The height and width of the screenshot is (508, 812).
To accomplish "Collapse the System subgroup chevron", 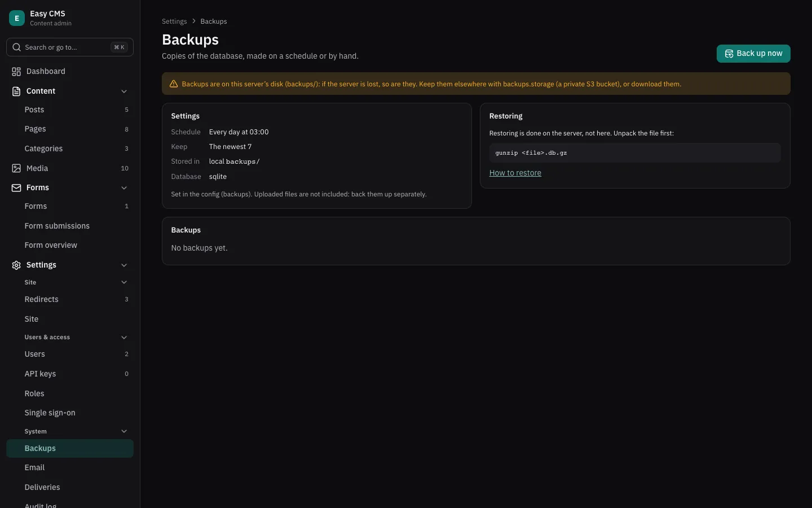I will pyautogui.click(x=124, y=431).
